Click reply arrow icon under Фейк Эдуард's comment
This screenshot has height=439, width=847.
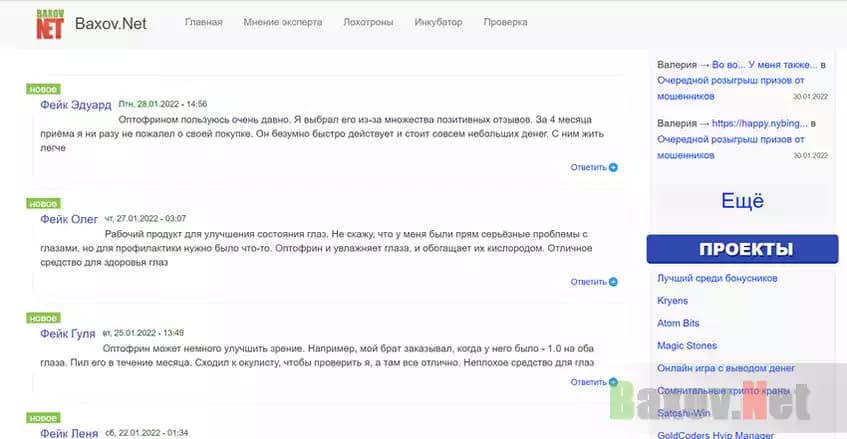coord(613,168)
